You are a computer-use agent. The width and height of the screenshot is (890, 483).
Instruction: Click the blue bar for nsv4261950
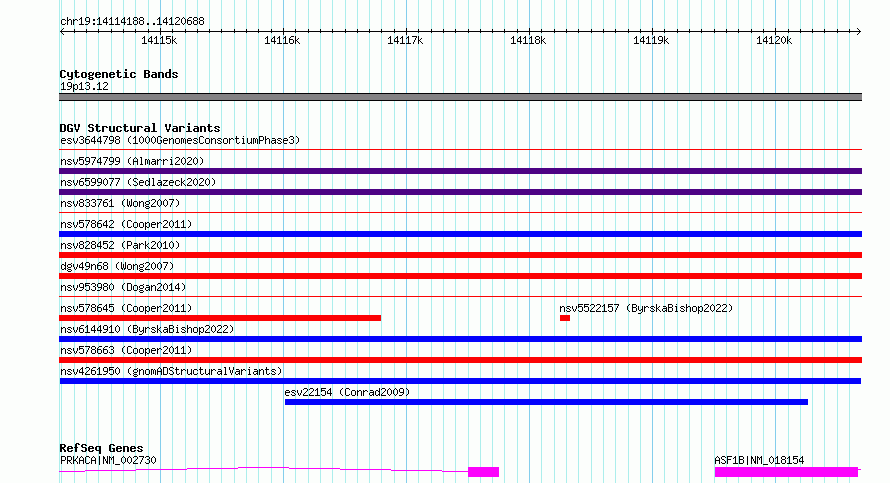tap(460, 381)
